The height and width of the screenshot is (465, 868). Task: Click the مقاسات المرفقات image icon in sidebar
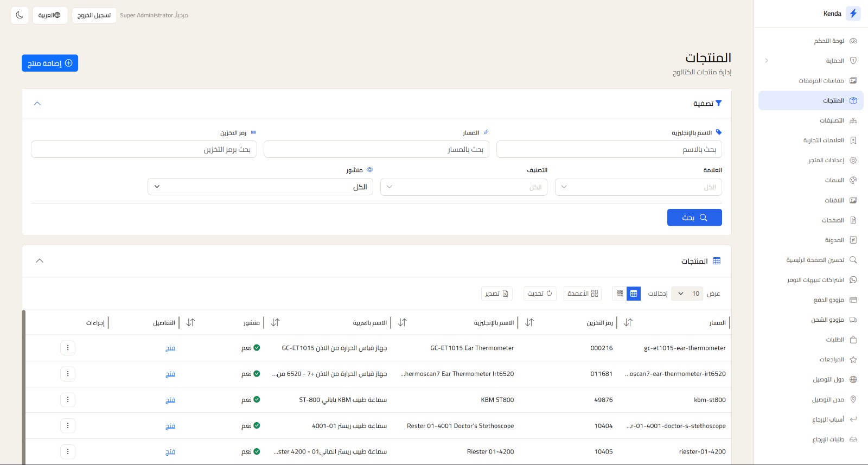pos(853,80)
